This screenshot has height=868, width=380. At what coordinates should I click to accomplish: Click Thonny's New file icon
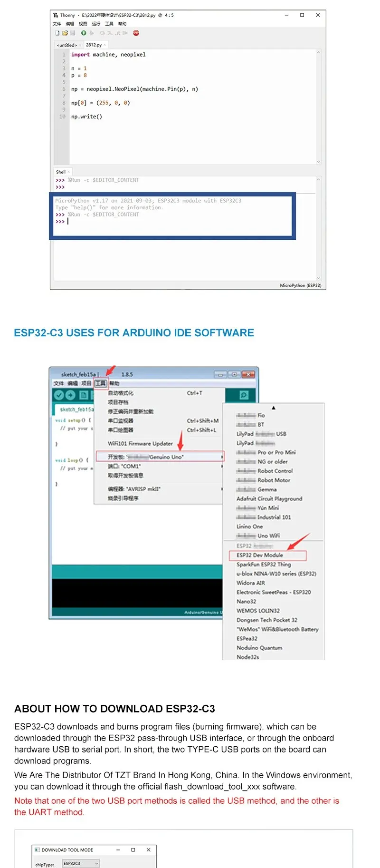tap(57, 33)
